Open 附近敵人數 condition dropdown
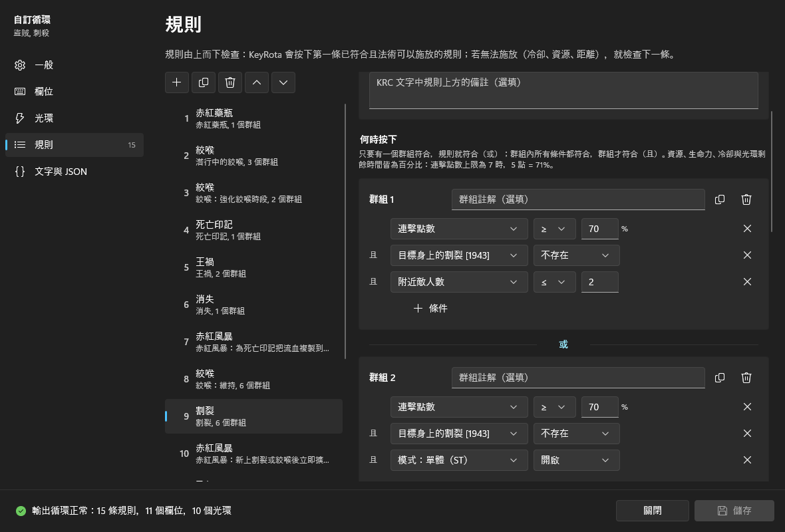 (x=459, y=282)
